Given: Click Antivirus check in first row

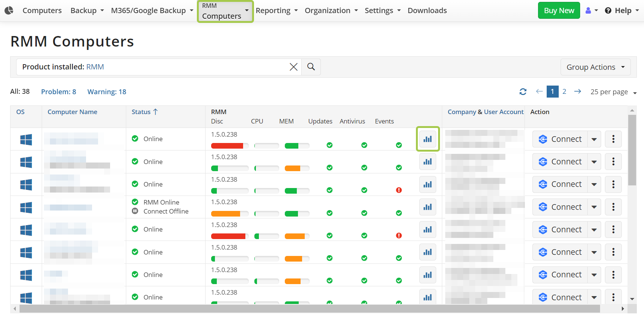Looking at the screenshot, I should coord(364,145).
